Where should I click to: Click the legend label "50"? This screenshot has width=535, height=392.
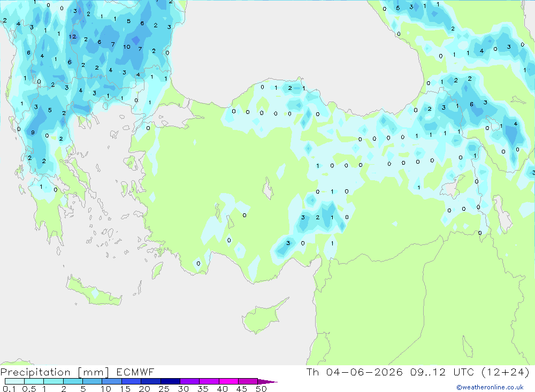[261, 389]
